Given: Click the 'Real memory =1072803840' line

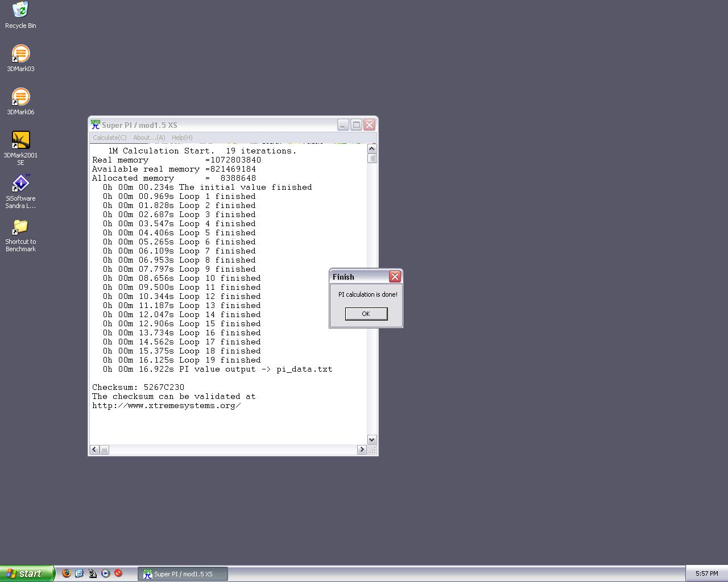Looking at the screenshot, I should (x=176, y=160).
